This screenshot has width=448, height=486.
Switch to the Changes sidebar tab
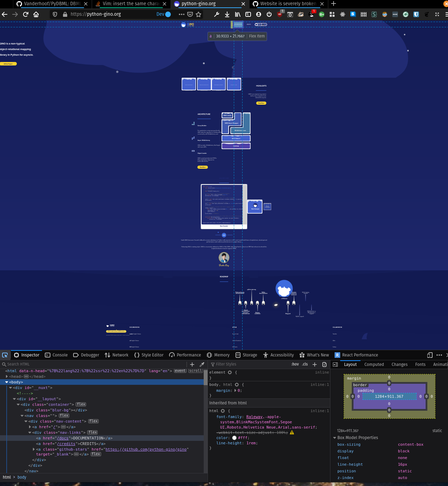point(400,364)
